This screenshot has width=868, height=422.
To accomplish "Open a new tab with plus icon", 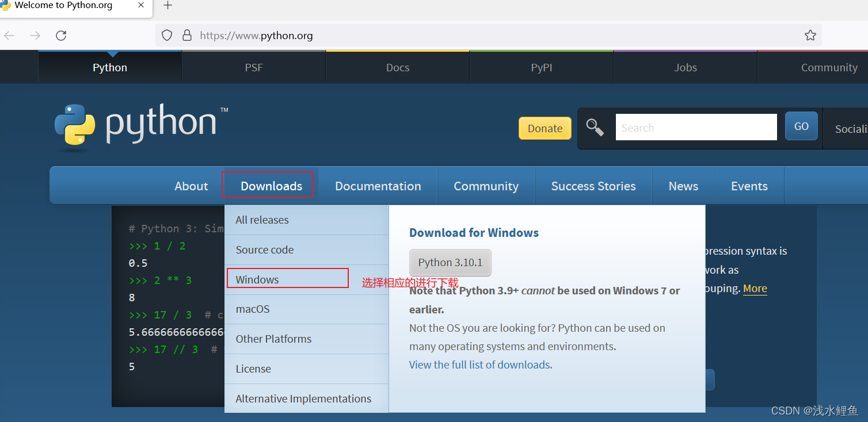I will click(167, 6).
